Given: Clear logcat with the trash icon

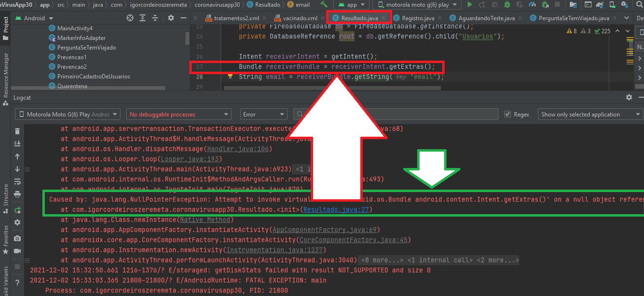Looking at the screenshot, I should coord(17,131).
